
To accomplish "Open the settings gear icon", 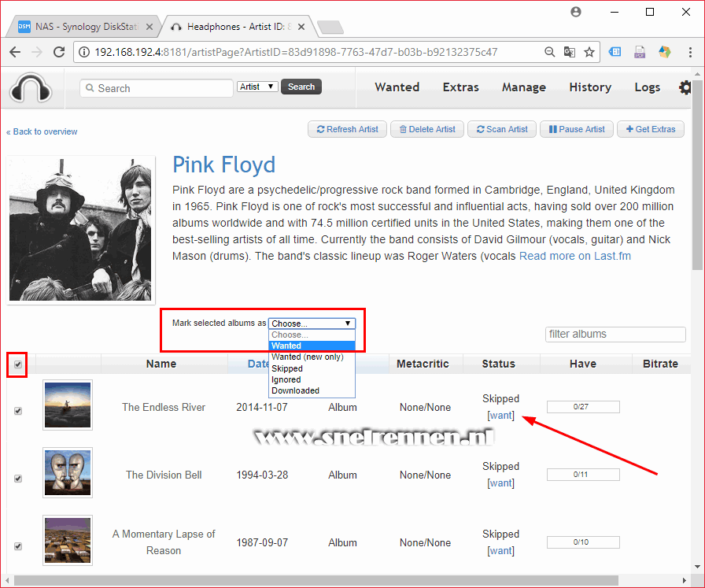I will point(685,87).
